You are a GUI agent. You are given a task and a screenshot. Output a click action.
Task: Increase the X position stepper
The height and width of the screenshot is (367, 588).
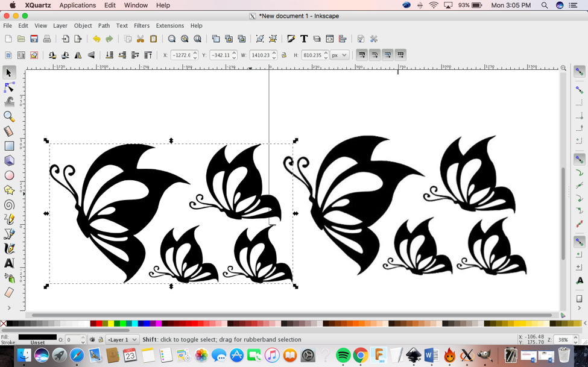195,53
